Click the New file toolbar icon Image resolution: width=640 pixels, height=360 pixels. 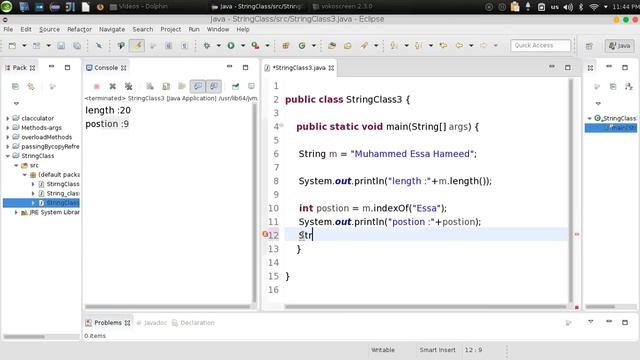12,46
